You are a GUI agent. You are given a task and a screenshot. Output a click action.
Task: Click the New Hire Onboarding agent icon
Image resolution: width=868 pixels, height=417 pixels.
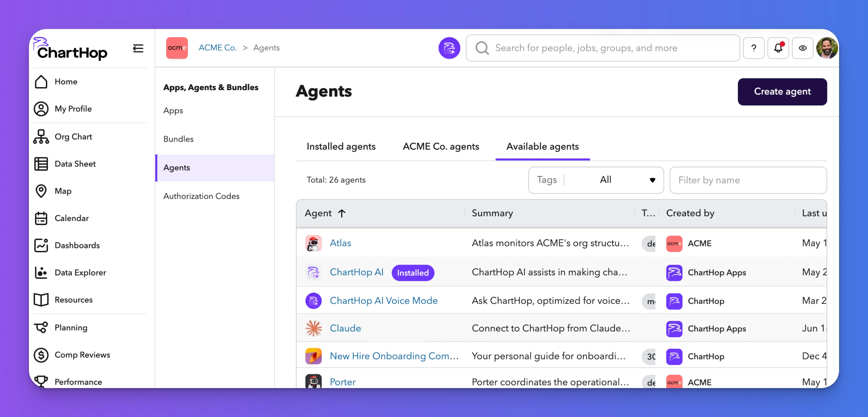313,356
